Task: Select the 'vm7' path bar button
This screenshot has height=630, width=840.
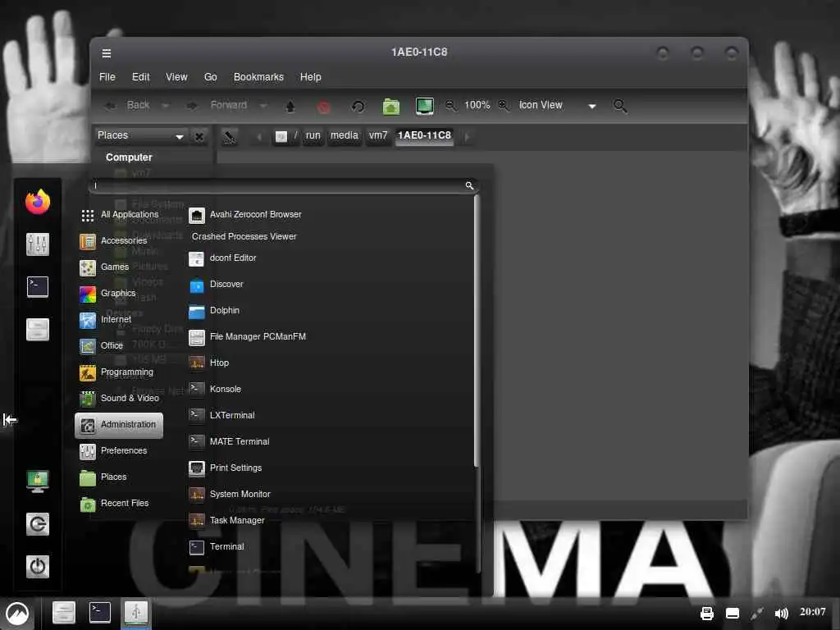Action: (378, 135)
